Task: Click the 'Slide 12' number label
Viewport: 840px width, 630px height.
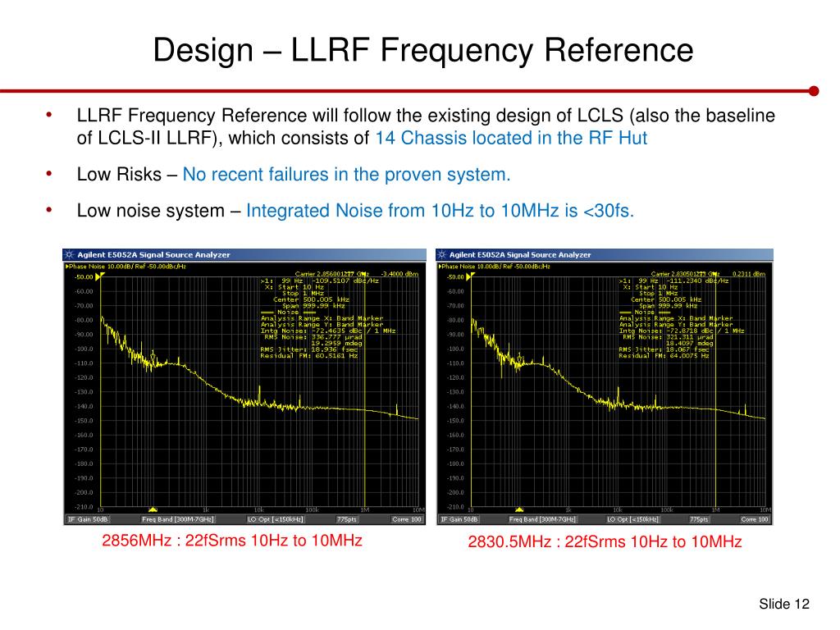Action: (x=783, y=604)
